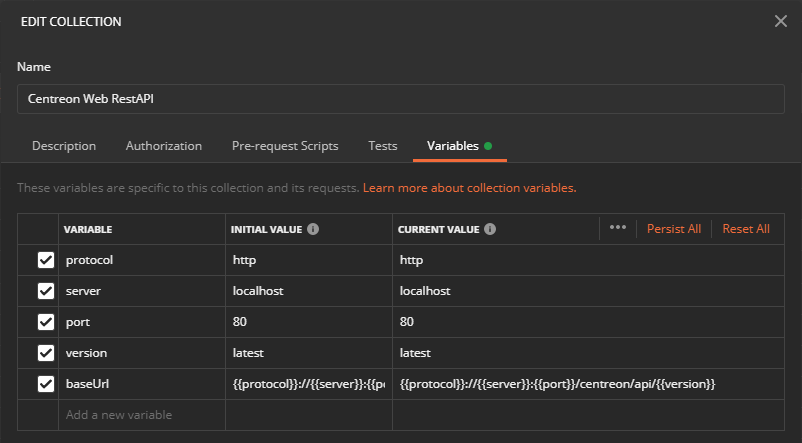Click Reset All button
Image resolution: width=802 pixels, height=443 pixels.
745,229
